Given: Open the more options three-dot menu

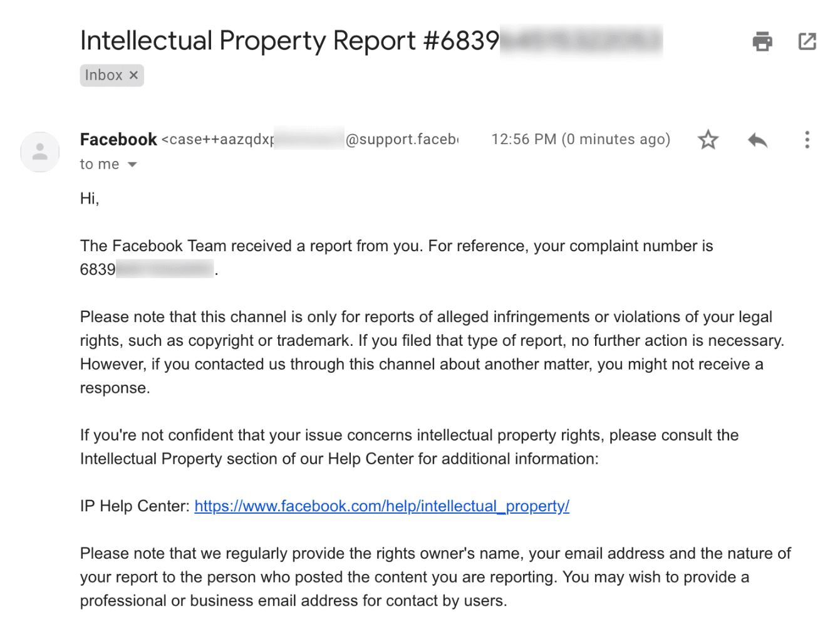Looking at the screenshot, I should tap(807, 139).
